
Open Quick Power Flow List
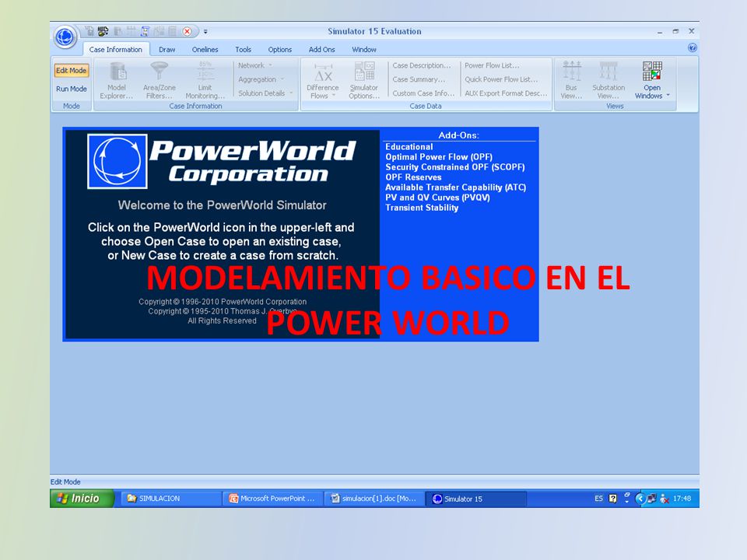(500, 79)
